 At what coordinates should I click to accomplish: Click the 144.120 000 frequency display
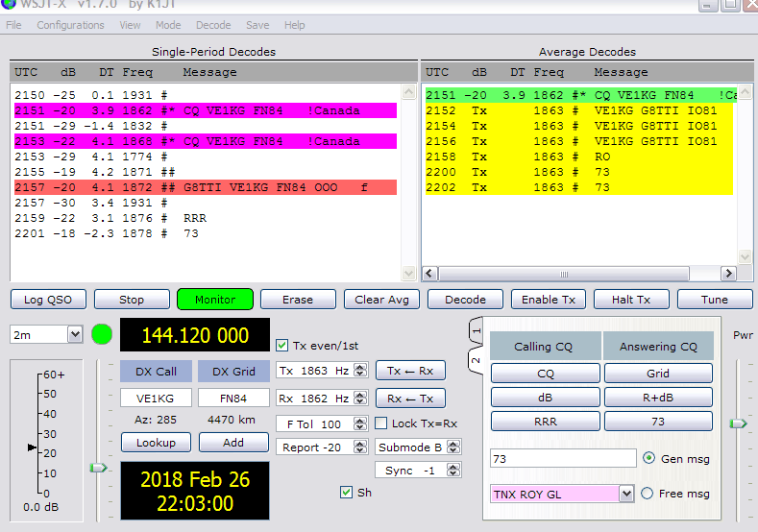pos(195,335)
